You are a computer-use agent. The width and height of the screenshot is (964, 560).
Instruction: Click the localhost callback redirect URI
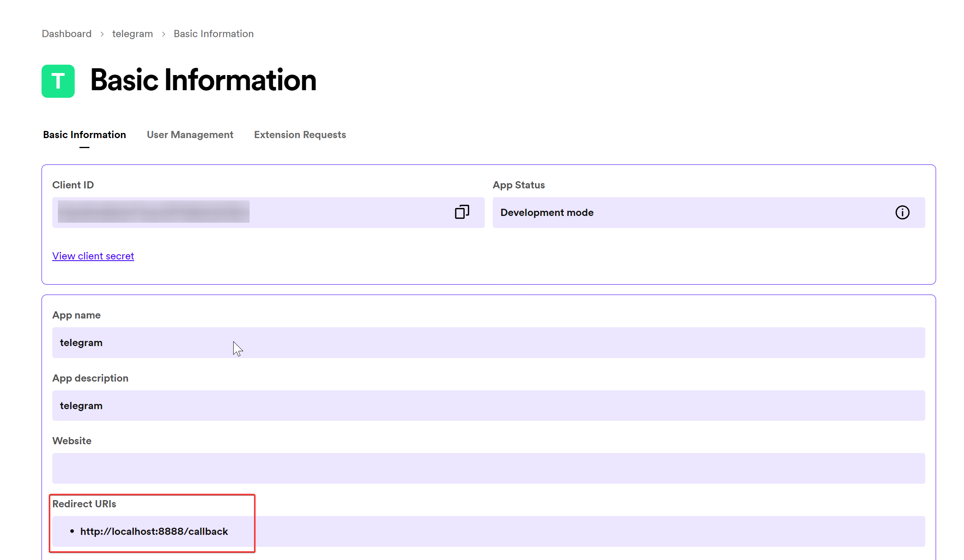coord(154,532)
